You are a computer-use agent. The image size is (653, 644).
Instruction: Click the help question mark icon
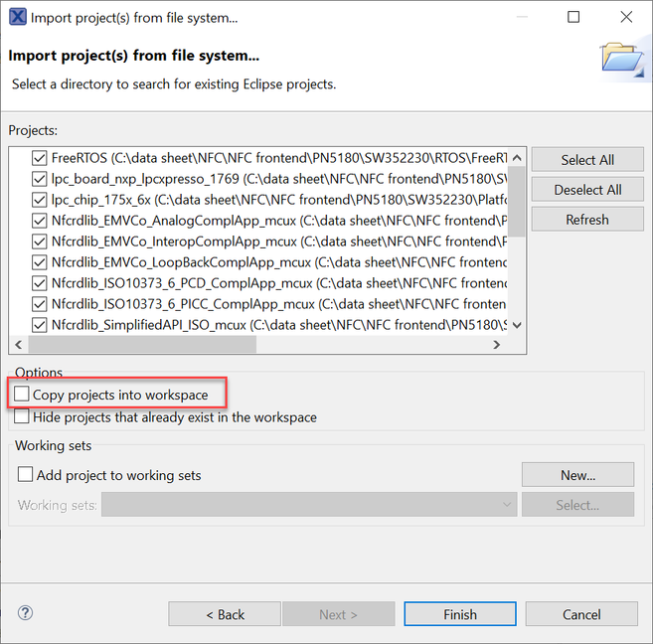point(26,613)
